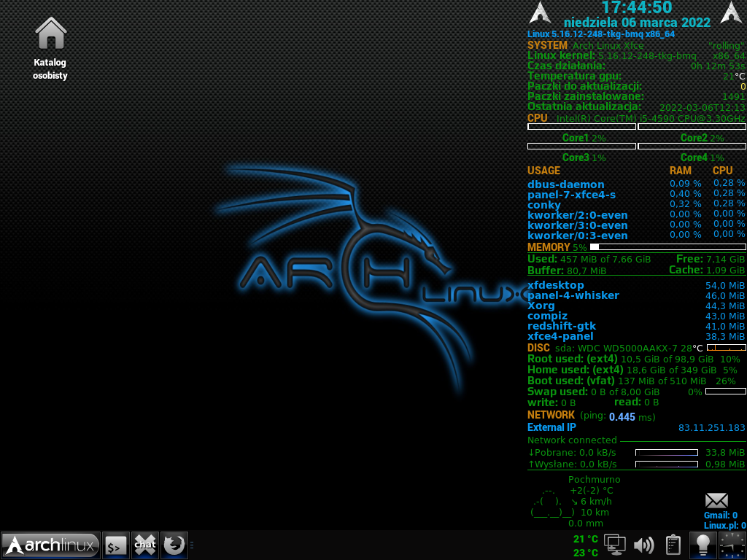Screen dimensions: 747x560
Task: Click the Paczki do aktualizacji line
Action: pos(636,86)
